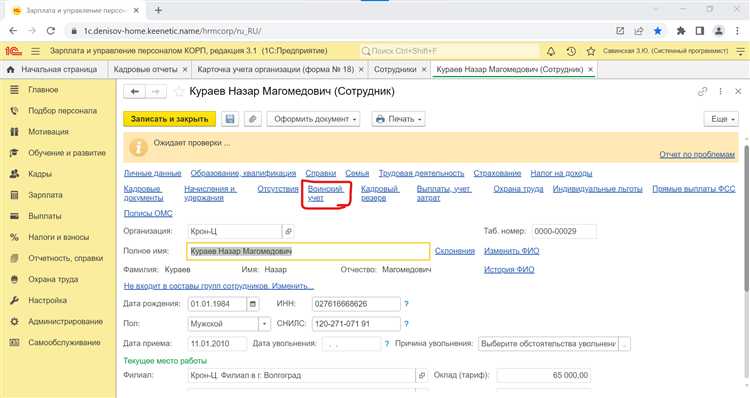Screen dimensions: 750x398
Task: Open История ФИО link
Action: coord(509,270)
